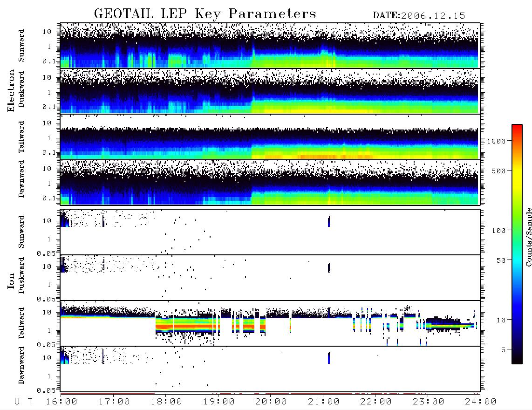Select the Electron "Dawnward" axis label

pyautogui.click(x=21, y=179)
